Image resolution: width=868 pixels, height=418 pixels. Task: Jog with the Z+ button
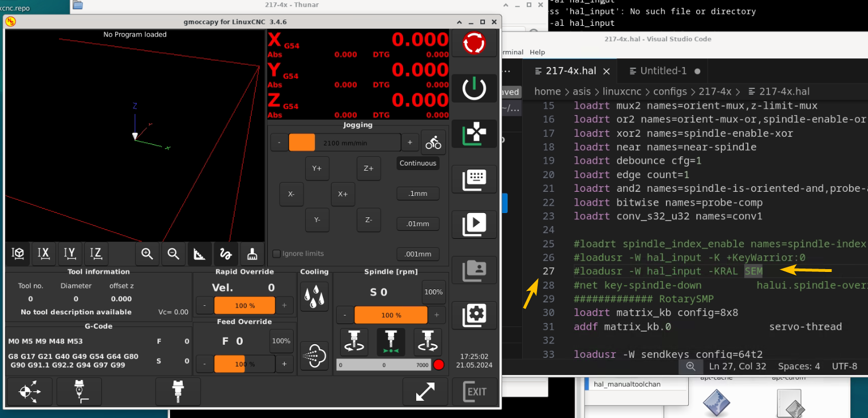(369, 168)
